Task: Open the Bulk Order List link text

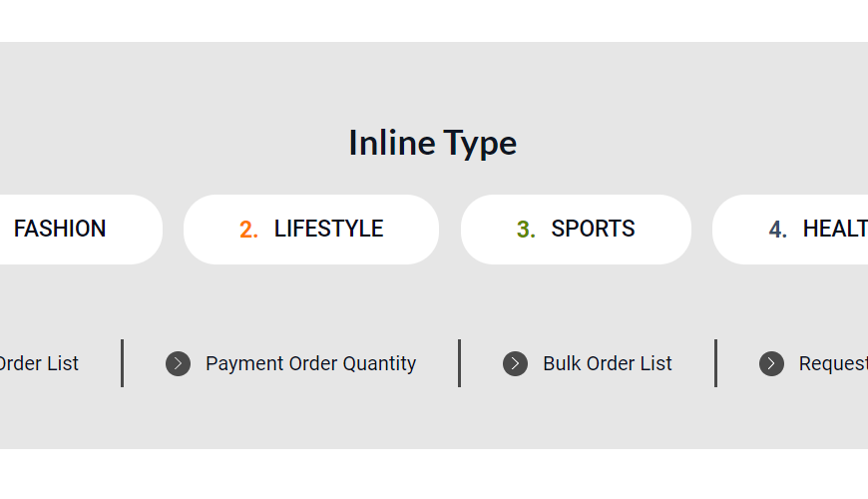Action: [607, 363]
